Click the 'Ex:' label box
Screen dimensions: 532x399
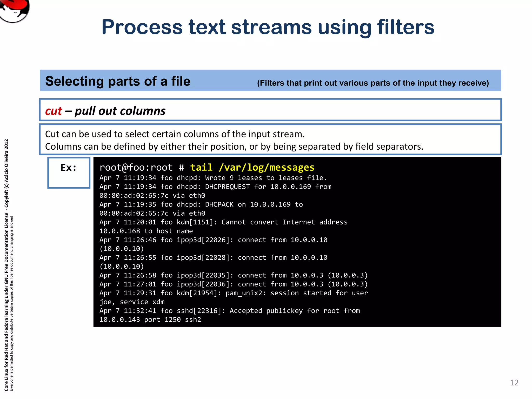(x=69, y=173)
